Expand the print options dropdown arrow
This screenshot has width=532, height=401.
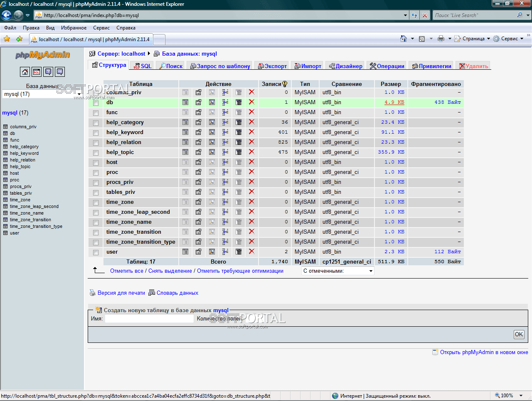coord(450,39)
